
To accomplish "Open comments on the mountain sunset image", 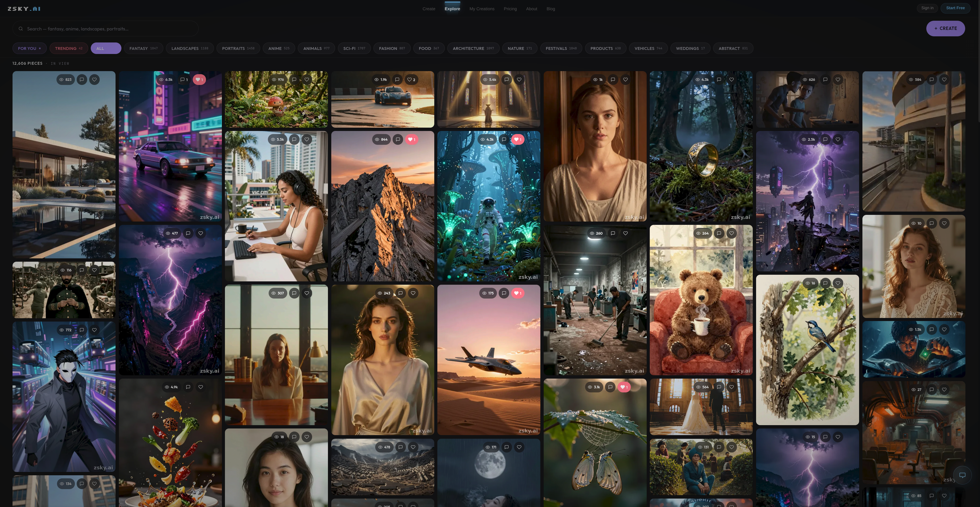I will click(x=397, y=139).
